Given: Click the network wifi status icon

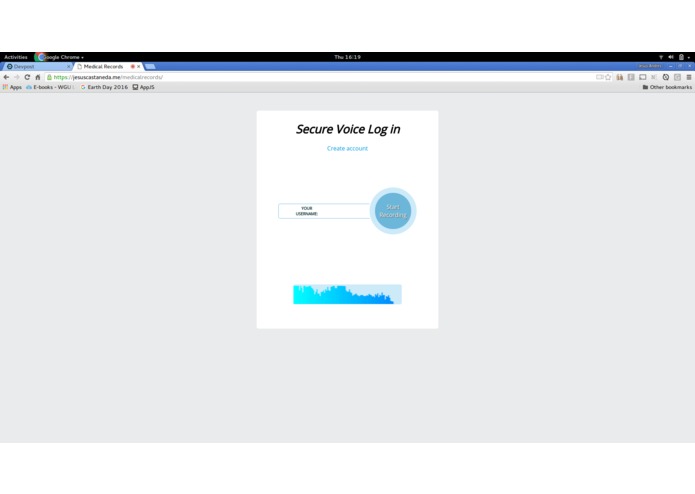Looking at the screenshot, I should pos(661,57).
